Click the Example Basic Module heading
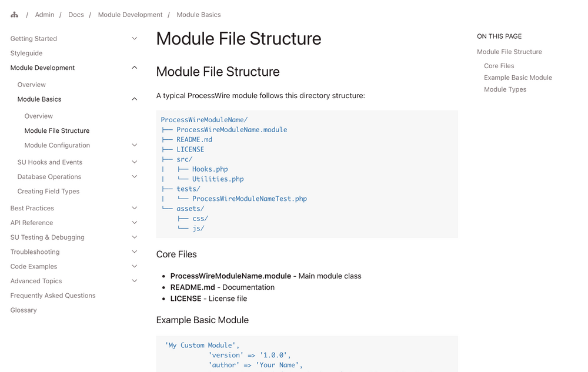The height and width of the screenshot is (372, 588). [x=202, y=320]
